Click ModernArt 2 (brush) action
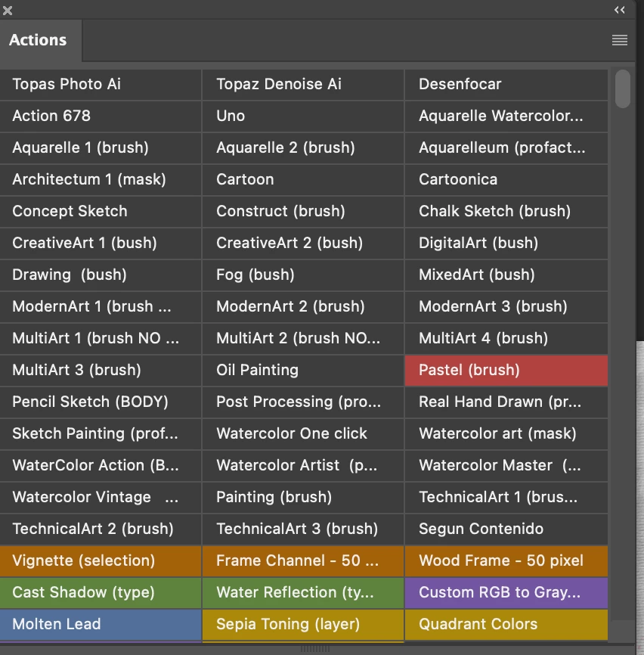This screenshot has width=644, height=655. (x=303, y=306)
